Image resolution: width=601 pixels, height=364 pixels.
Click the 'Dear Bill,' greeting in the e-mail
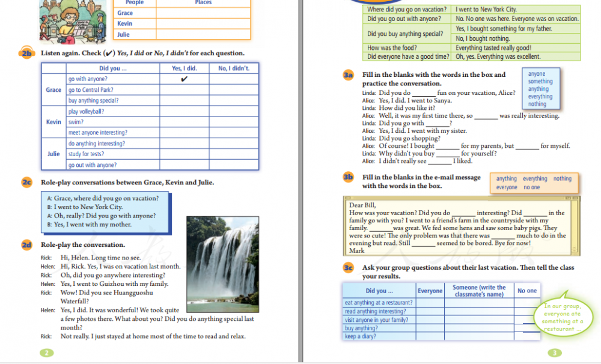[362, 205]
